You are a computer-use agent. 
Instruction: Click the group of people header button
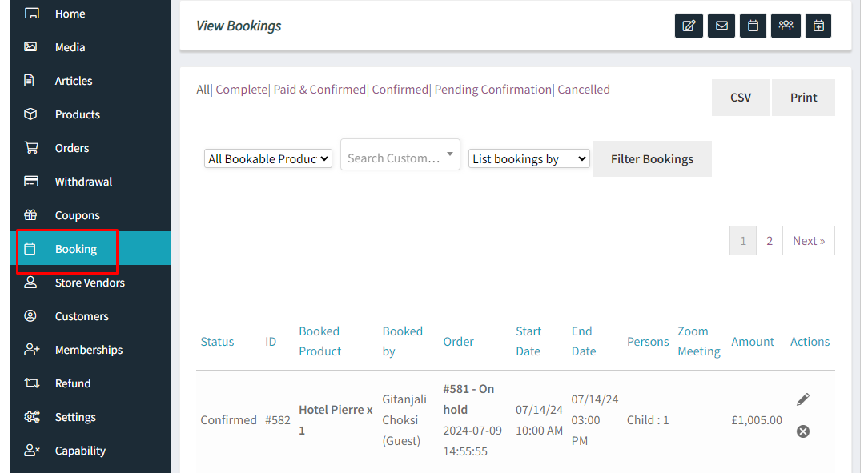(786, 26)
